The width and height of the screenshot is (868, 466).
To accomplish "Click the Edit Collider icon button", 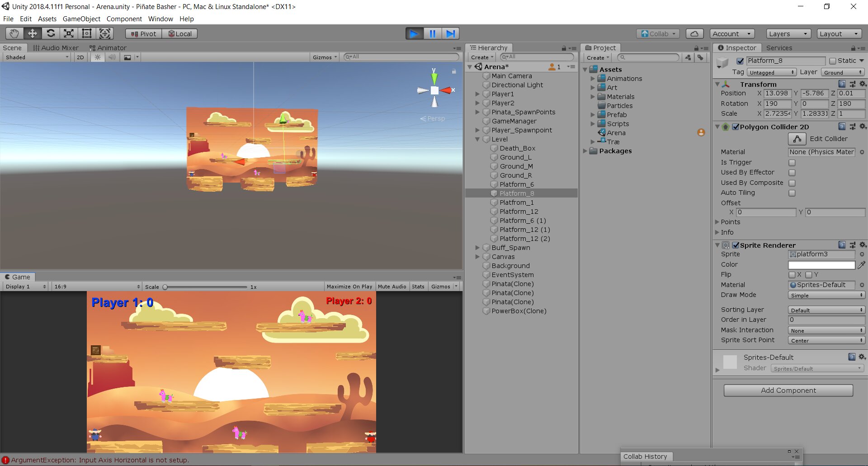I will coord(797,139).
